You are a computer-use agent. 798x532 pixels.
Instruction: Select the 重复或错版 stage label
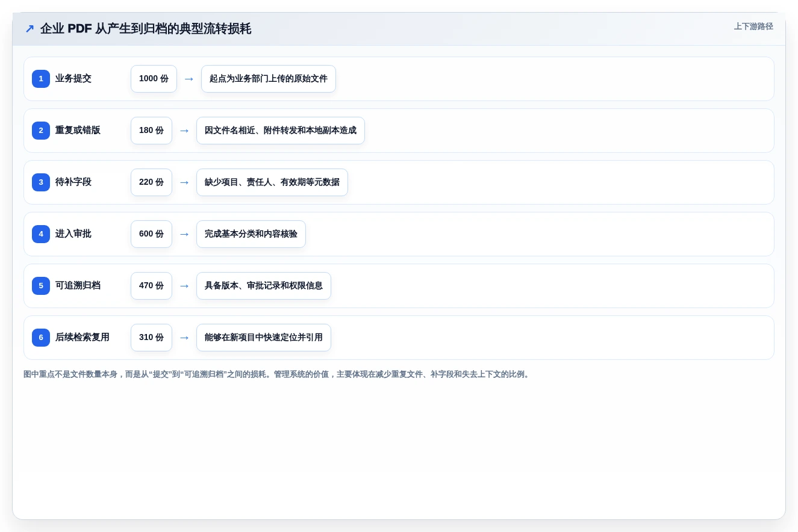(x=78, y=131)
